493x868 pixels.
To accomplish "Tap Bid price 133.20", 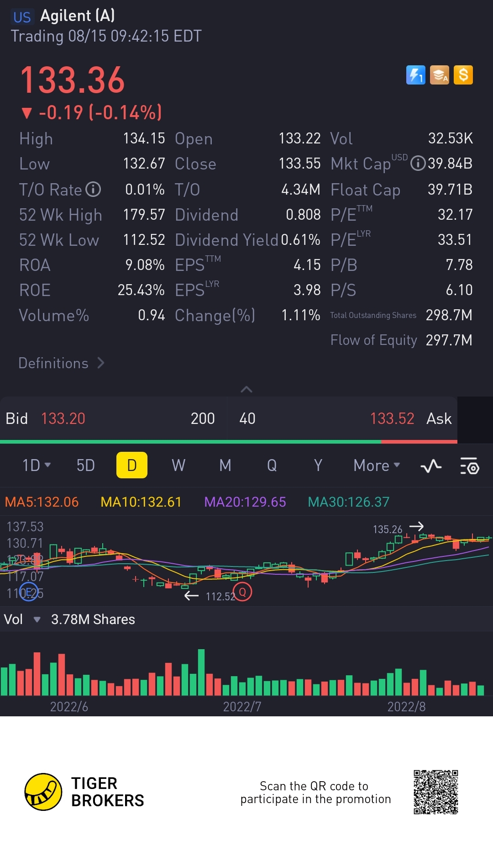I will coord(63,418).
